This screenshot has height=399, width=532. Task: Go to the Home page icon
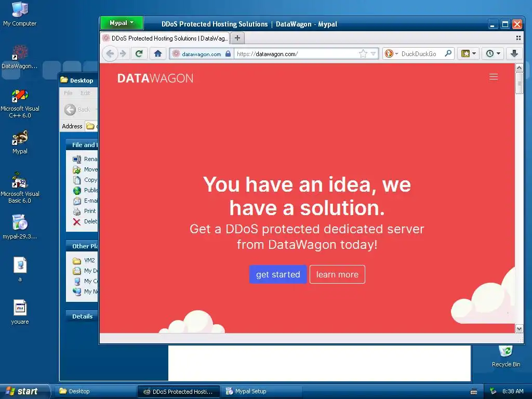(158, 54)
